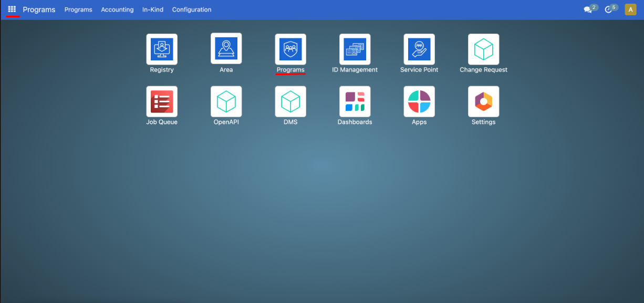Launch the Programs app icon
This screenshot has width=644, height=303.
[290, 49]
